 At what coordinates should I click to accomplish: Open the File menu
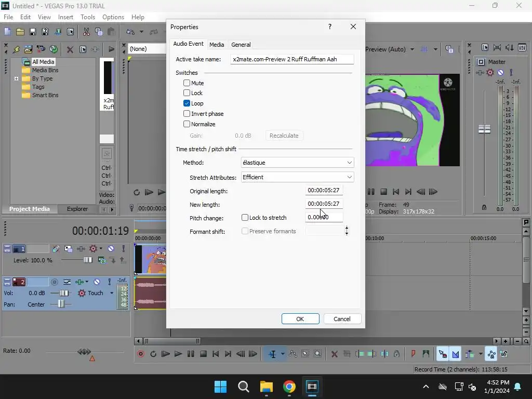[x=8, y=17]
